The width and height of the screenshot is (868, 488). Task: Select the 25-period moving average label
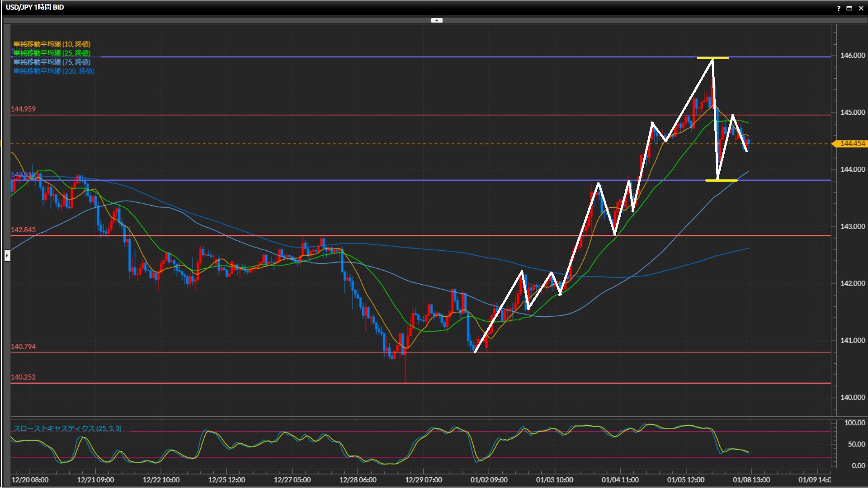52,53
